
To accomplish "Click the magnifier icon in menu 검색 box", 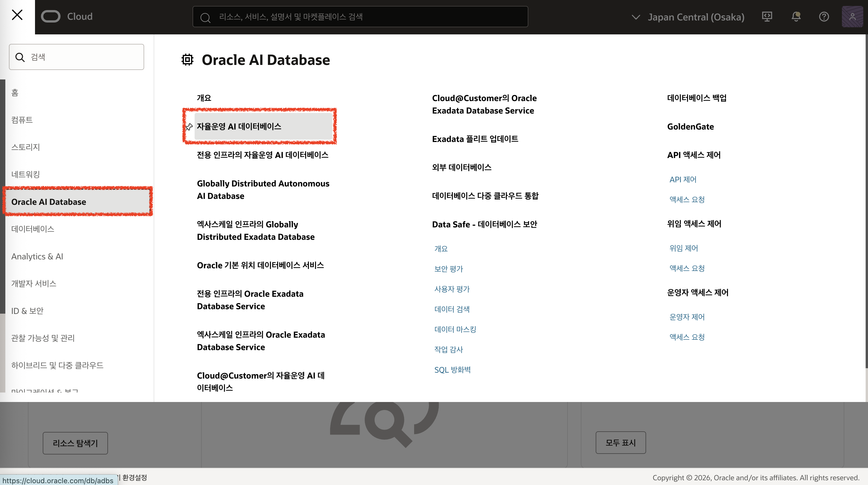I will [20, 57].
